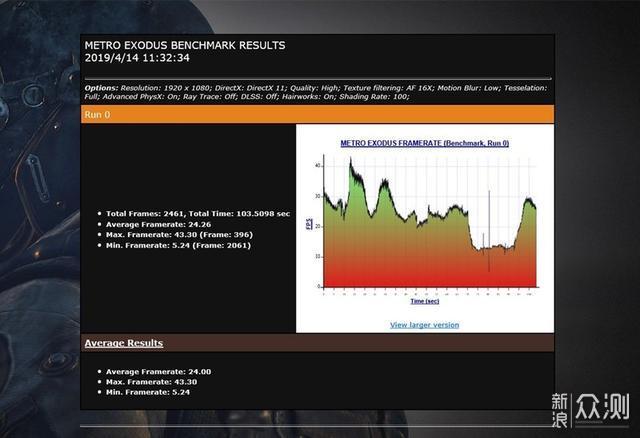
Task: Select the 2019/4/14 11:32:34 timestamp
Action: pyautogui.click(x=138, y=59)
